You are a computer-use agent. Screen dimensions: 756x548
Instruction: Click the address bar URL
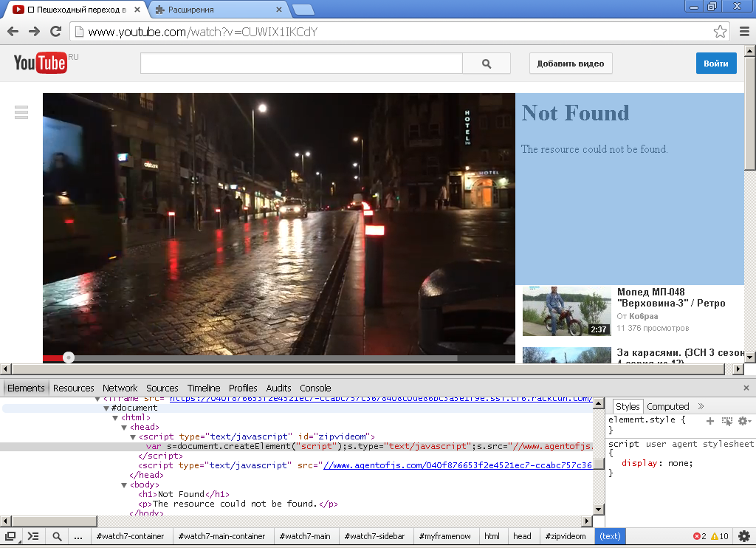coord(202,32)
